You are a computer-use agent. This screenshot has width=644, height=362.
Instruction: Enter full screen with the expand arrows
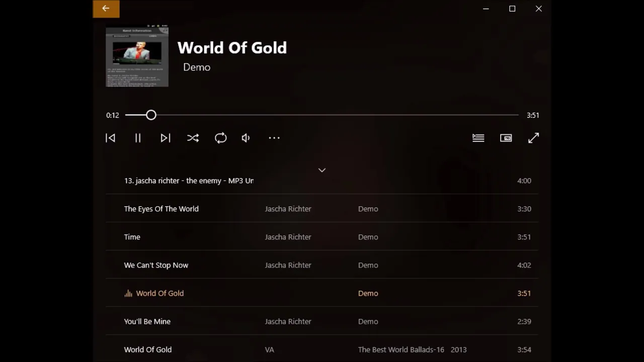(x=534, y=138)
